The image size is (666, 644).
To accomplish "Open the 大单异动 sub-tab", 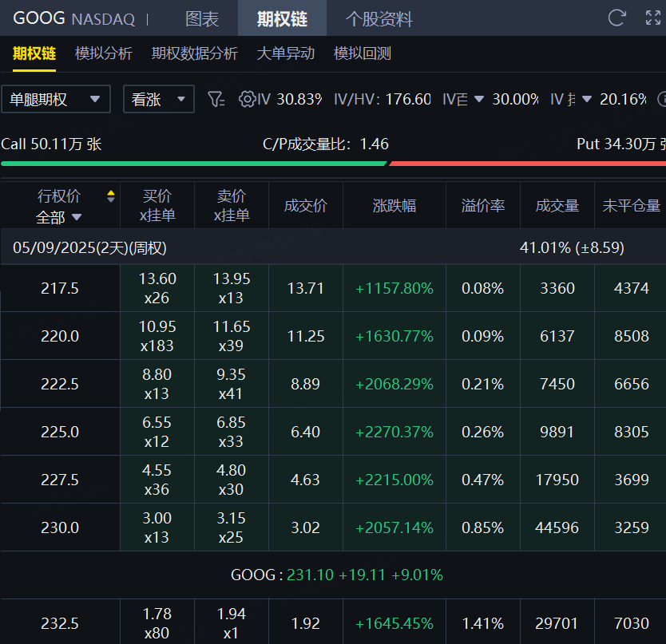I will 285,53.
